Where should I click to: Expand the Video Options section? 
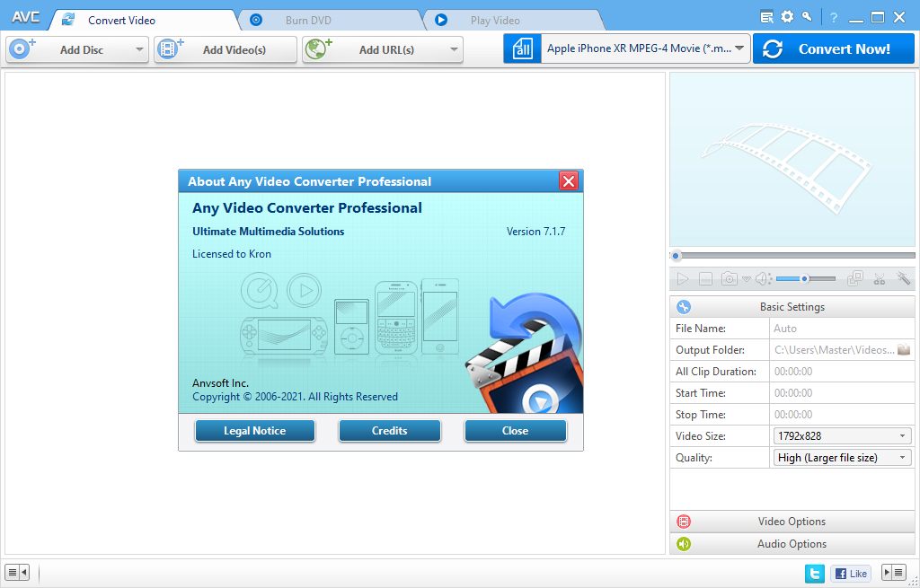(x=792, y=522)
